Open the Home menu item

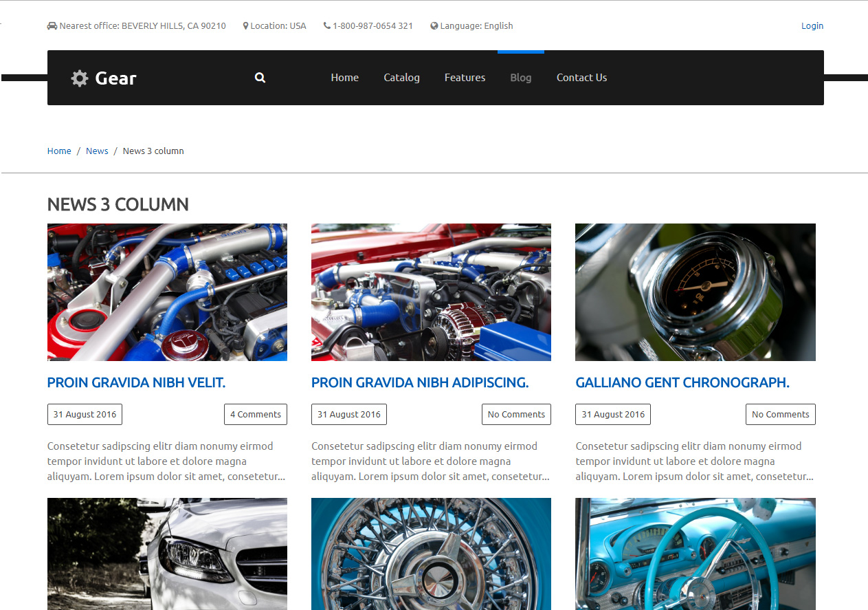[x=344, y=78]
